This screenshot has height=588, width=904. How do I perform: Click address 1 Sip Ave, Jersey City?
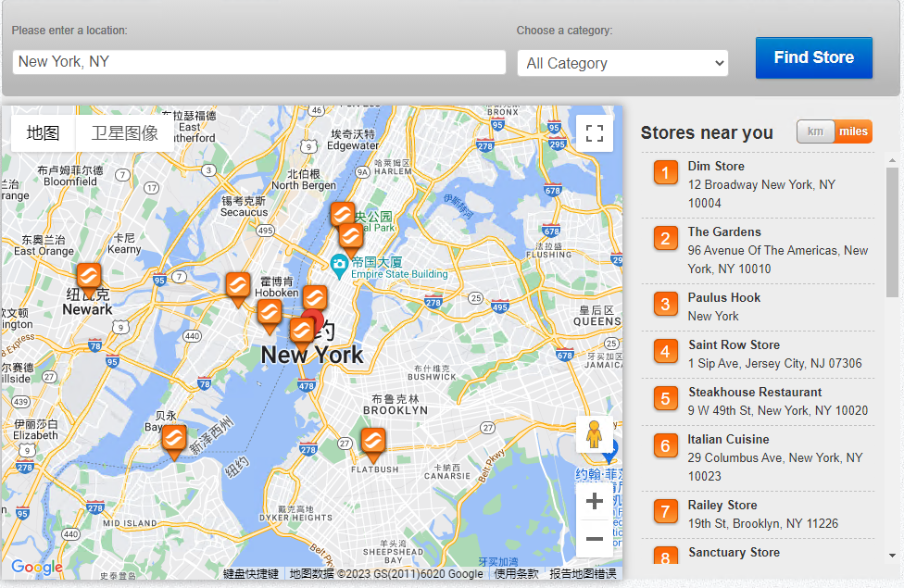[775, 364]
